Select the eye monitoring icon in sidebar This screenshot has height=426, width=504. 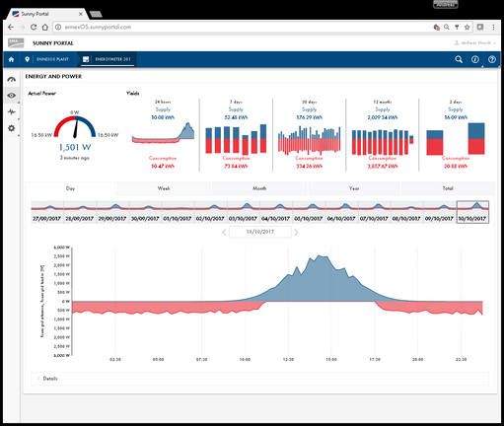tap(12, 96)
